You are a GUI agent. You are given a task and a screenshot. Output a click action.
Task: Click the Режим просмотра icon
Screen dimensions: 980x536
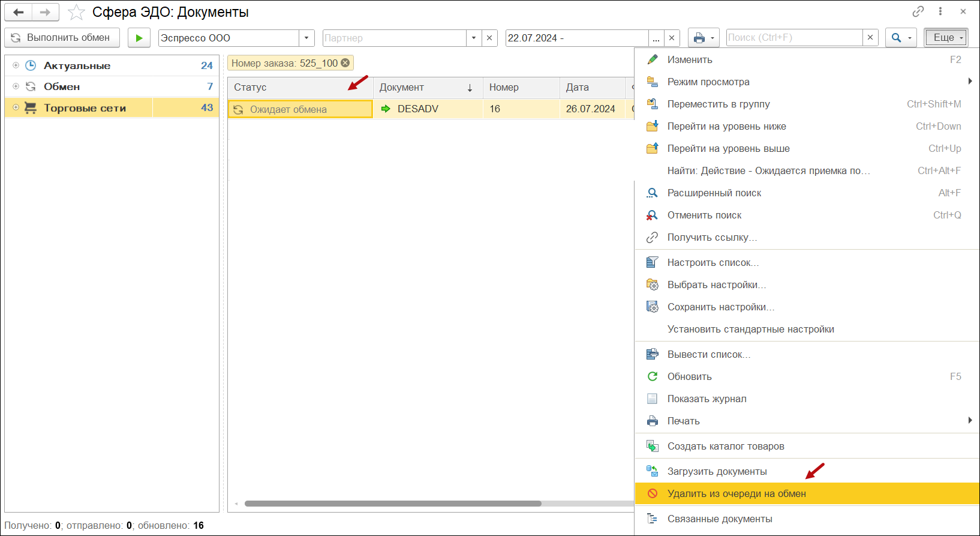click(653, 82)
